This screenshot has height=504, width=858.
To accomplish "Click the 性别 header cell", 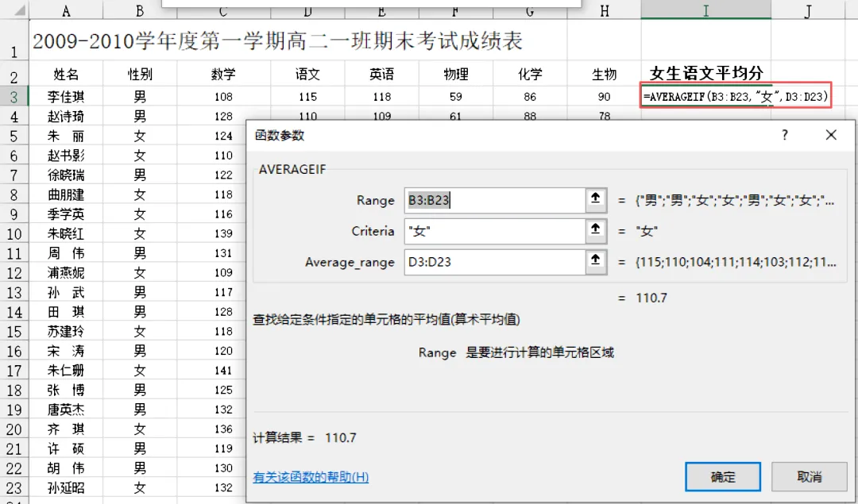I will [x=140, y=74].
